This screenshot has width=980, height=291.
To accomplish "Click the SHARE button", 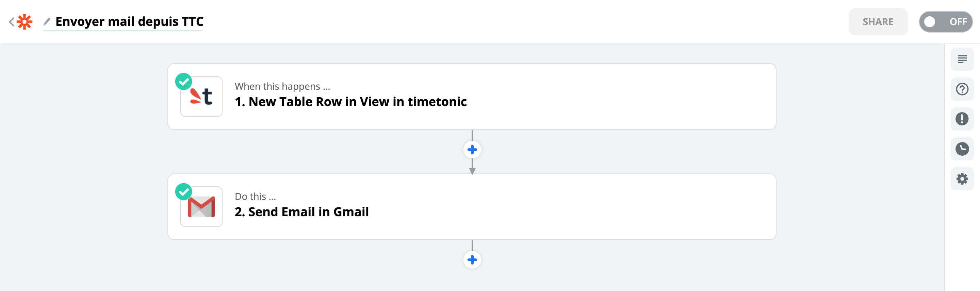I will [877, 22].
